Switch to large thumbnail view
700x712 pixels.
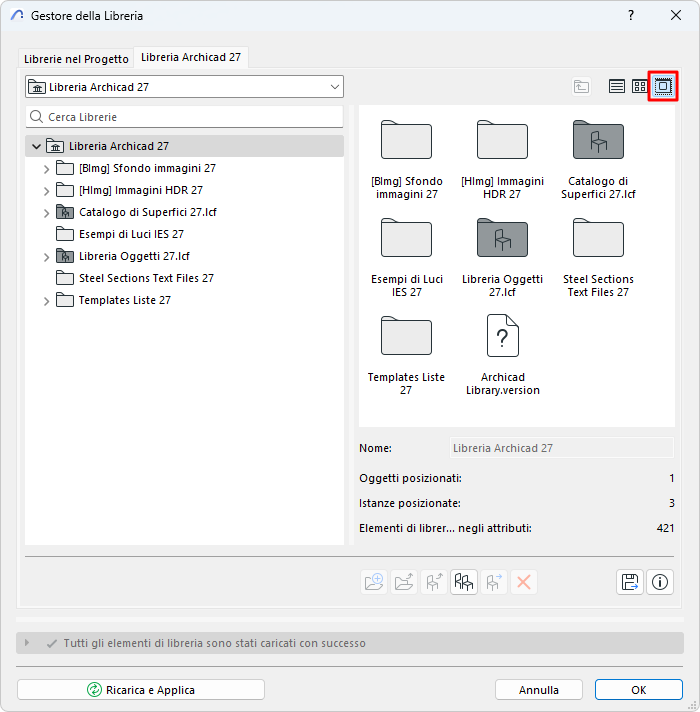(x=663, y=86)
